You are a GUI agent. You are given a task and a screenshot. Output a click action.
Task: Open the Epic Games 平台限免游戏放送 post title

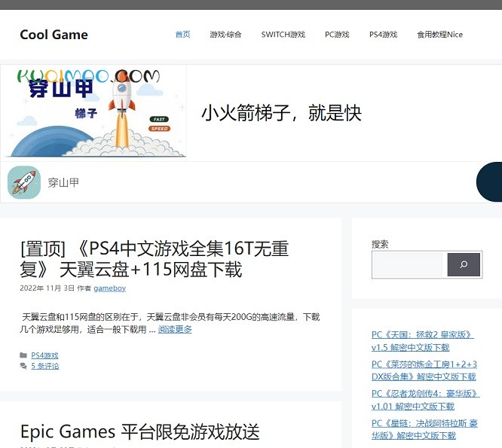pyautogui.click(x=140, y=431)
